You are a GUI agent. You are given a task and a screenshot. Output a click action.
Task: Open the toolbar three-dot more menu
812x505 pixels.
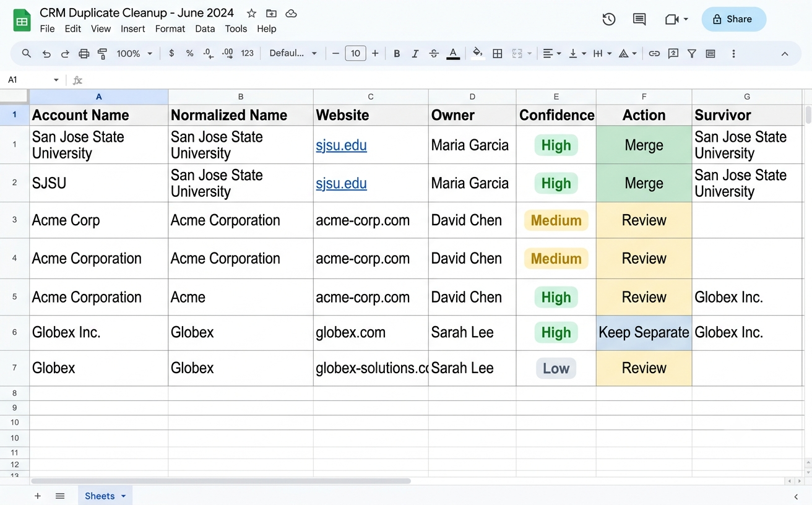pos(733,54)
